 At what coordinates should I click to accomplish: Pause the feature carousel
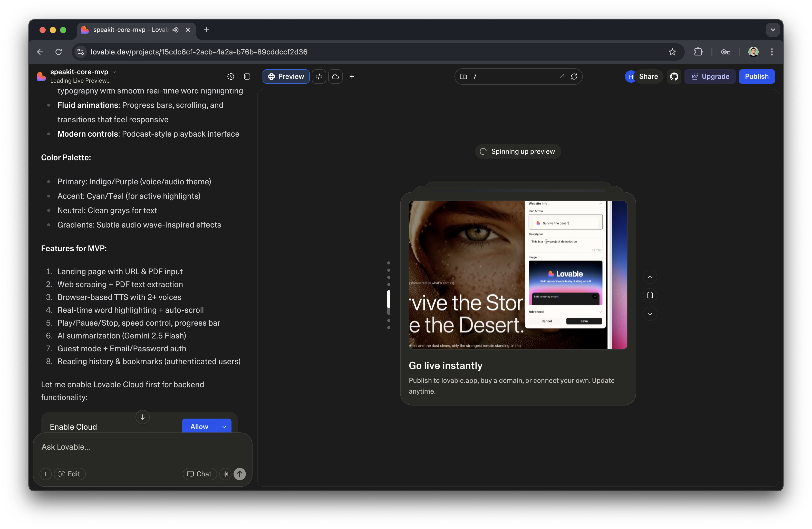tap(650, 295)
